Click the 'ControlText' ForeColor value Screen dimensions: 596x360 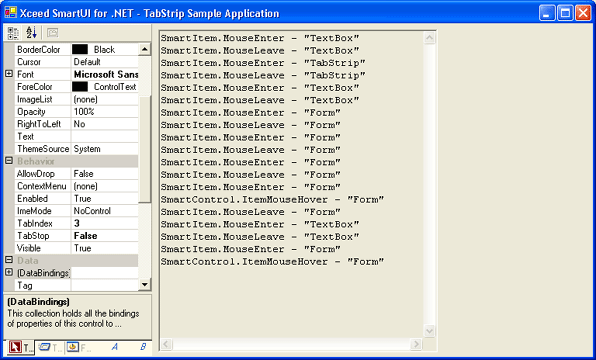coord(115,87)
